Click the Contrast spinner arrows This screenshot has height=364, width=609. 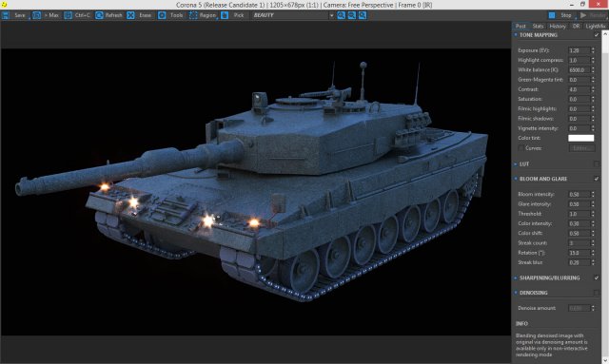(x=593, y=89)
